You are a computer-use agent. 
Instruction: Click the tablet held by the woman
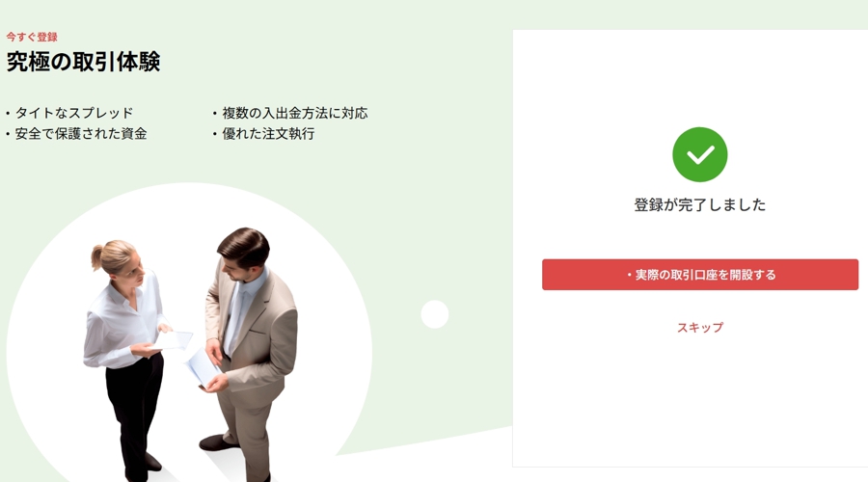(x=173, y=339)
